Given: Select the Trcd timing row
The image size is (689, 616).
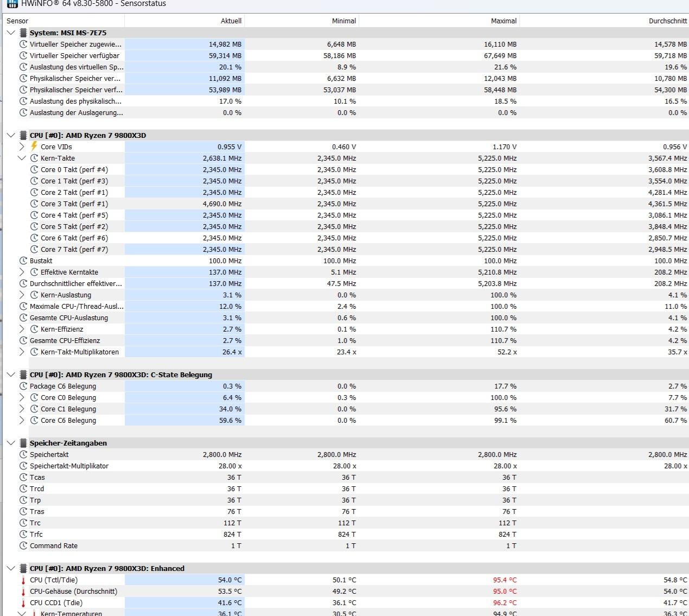Looking at the screenshot, I should pos(346,488).
